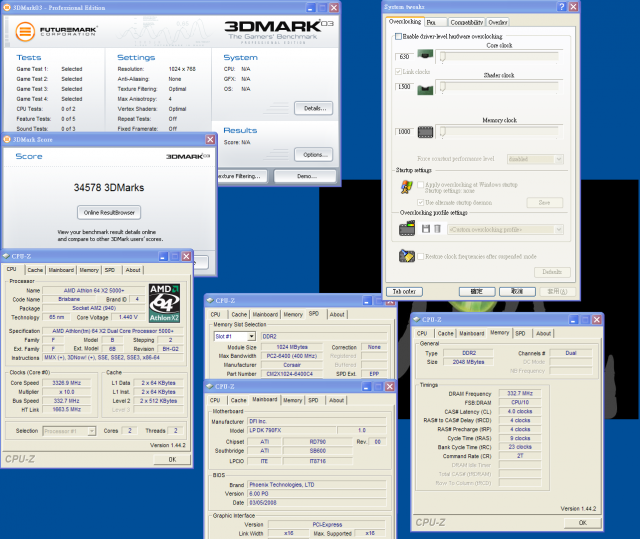Open Overlay tab in System tweaks
Viewport: 640px width, 539px height.
pyautogui.click(x=498, y=22)
